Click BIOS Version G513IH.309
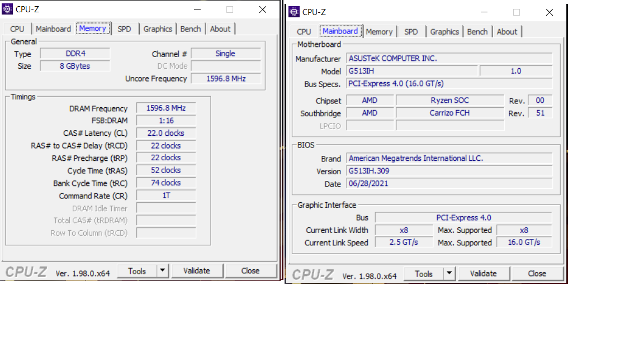Image resolution: width=644 pixels, height=362 pixels. 449,171
